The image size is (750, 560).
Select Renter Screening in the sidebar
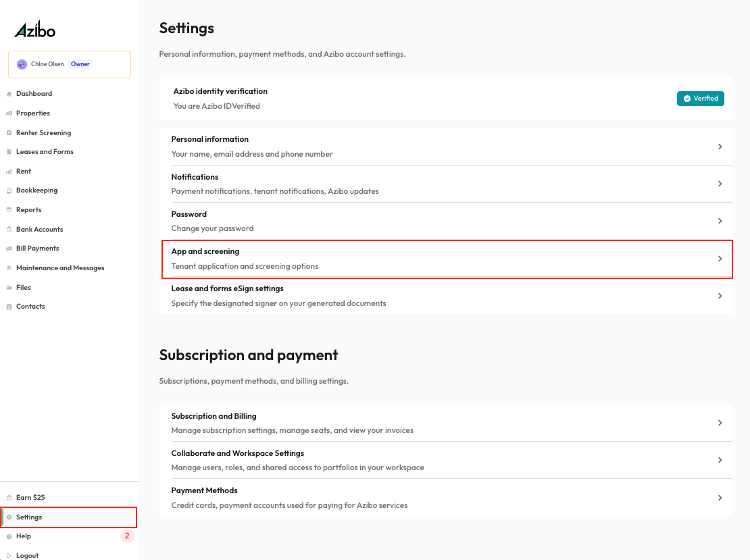pos(43,133)
